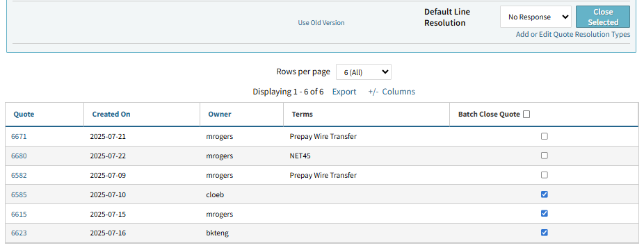Sort table by Quote column header
Screen dimensions: 644x250
[x=24, y=115]
